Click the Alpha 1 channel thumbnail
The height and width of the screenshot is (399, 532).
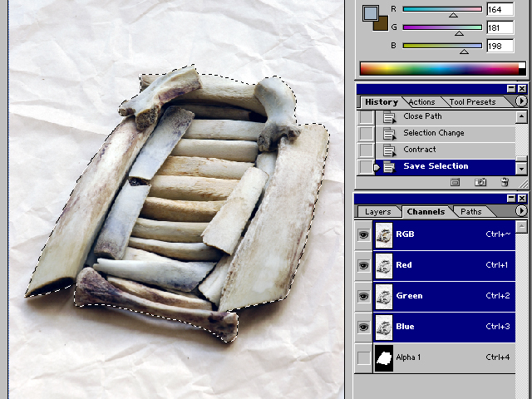384,357
